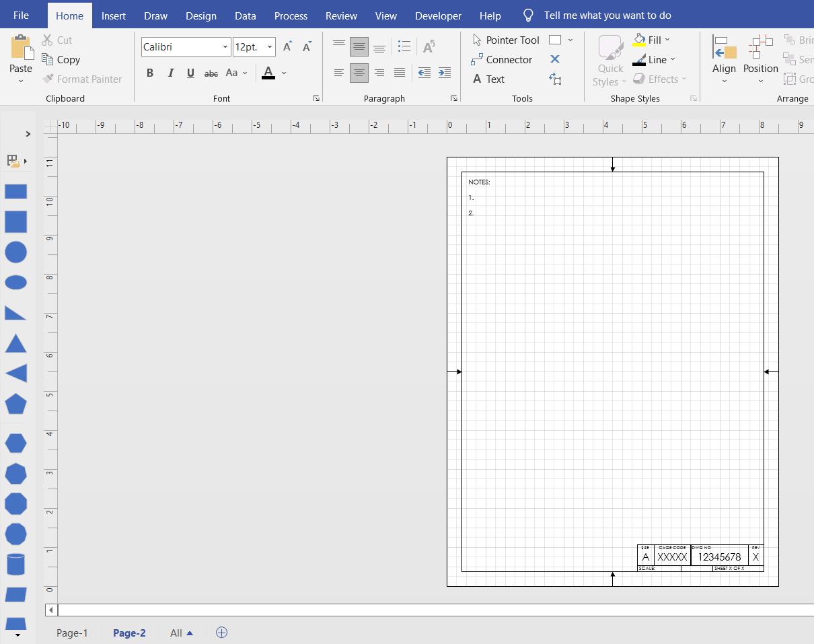This screenshot has height=644, width=814.
Task: Toggle underline formatting
Action: (190, 73)
